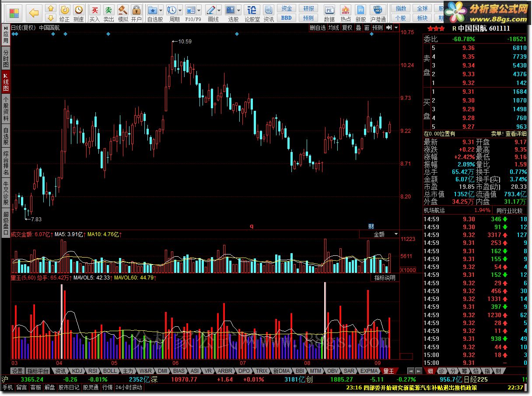This screenshot has height=396, width=532.
Task: Toggle 叠 overlay chart option
Action: point(358,28)
